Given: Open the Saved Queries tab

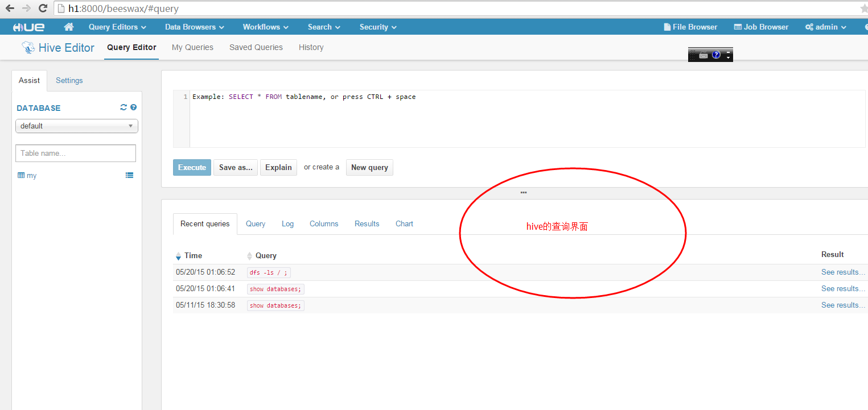Looking at the screenshot, I should coord(256,48).
